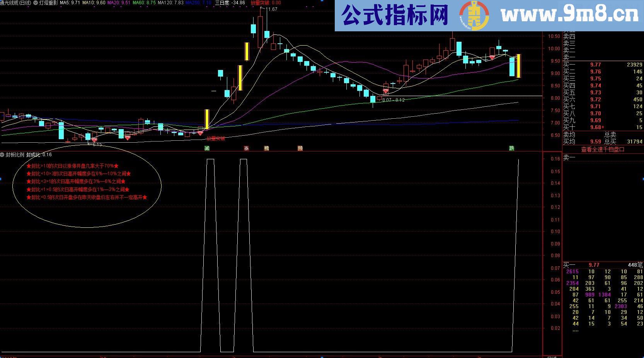
Task: Expand the 灯塔重影 indicator dropdown arrow
Action: coord(36,3)
